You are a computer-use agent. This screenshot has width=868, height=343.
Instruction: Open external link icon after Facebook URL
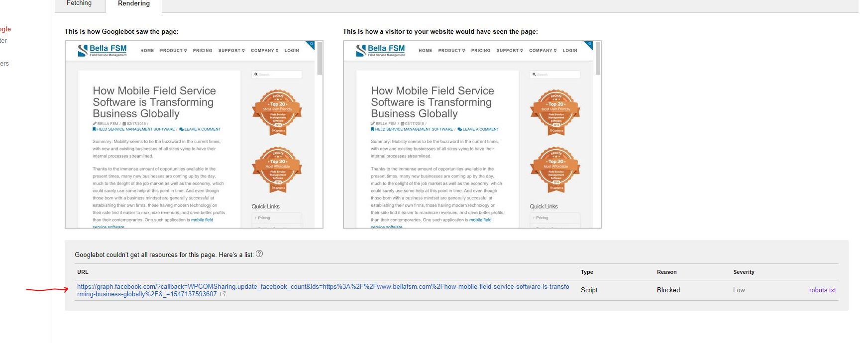(223, 294)
